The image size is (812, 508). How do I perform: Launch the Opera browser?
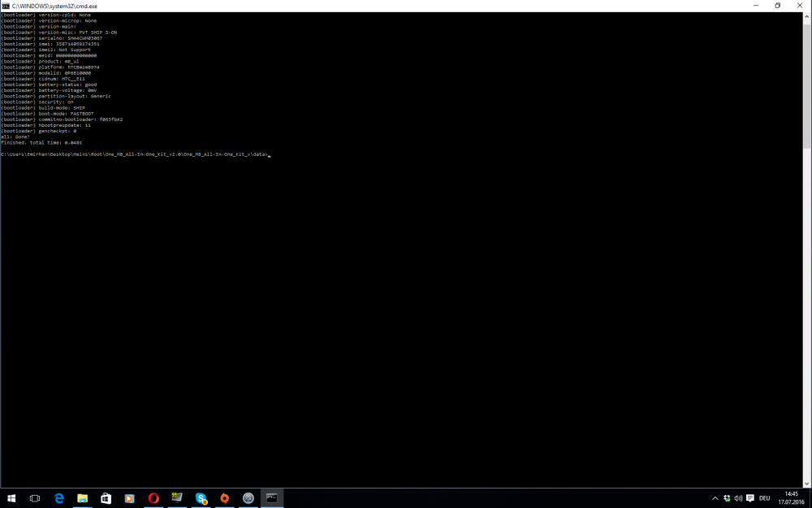(153, 498)
